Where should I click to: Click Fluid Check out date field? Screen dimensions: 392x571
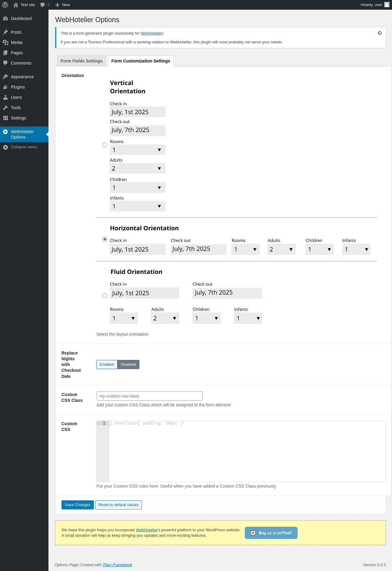click(227, 293)
